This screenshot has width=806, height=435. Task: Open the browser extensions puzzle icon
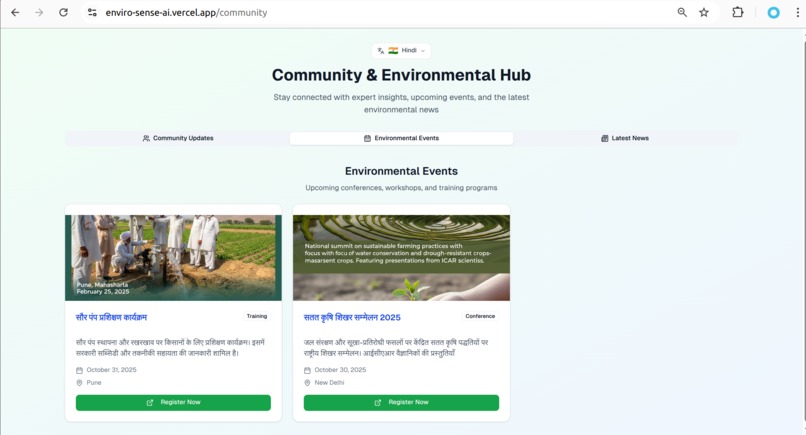pos(738,12)
